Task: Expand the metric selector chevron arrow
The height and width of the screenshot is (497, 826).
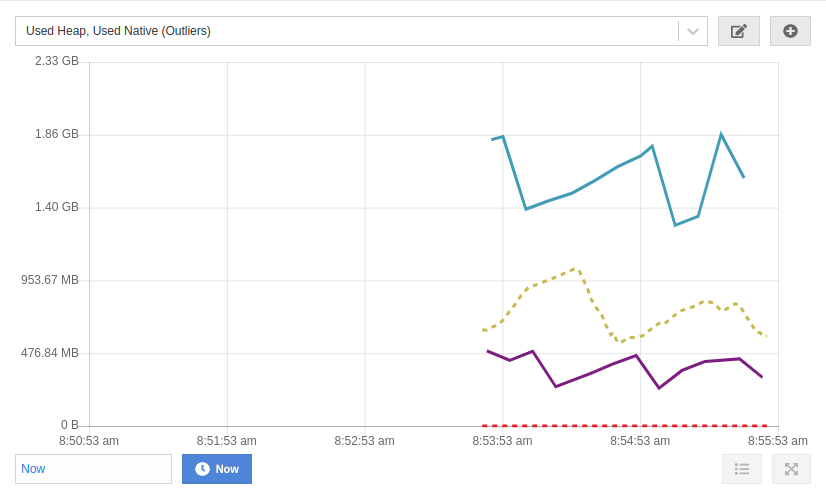Action: [693, 31]
